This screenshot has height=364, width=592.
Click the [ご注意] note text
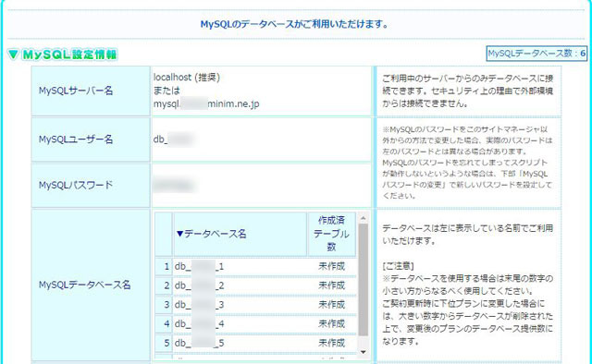(x=398, y=266)
